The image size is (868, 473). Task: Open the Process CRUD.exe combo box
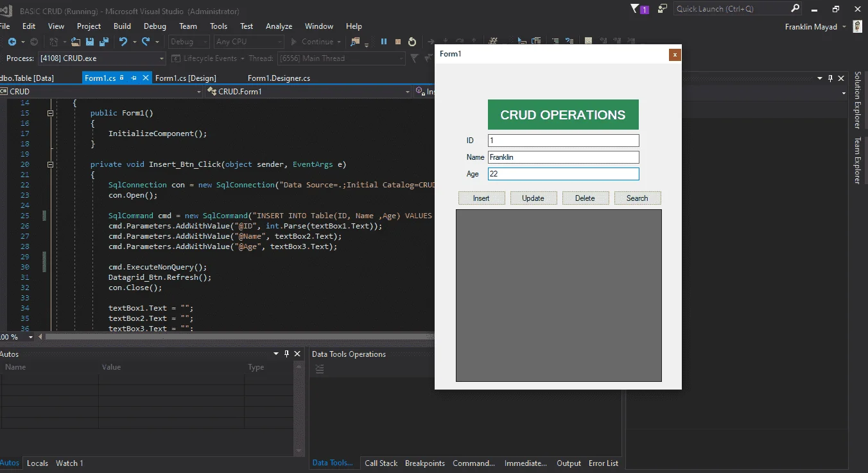pos(101,58)
